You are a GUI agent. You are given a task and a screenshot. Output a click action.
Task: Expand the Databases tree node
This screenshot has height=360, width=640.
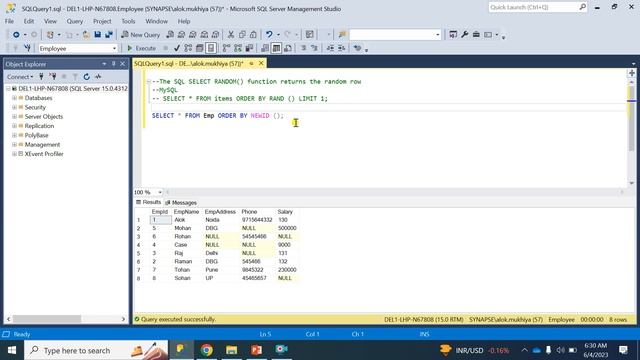[x=14, y=98]
